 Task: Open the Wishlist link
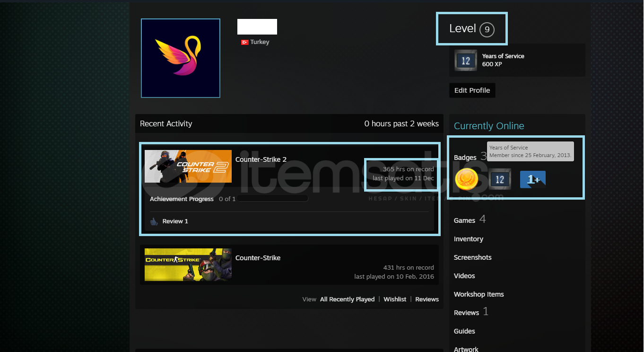395,299
